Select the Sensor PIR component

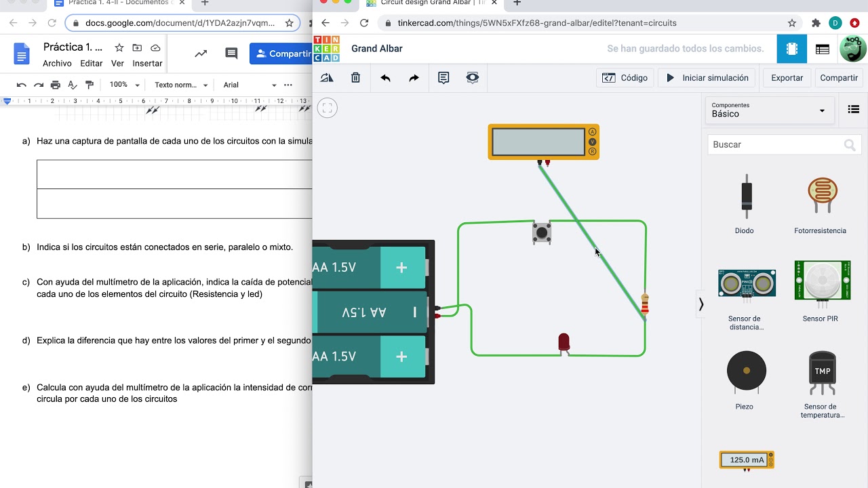822,291
